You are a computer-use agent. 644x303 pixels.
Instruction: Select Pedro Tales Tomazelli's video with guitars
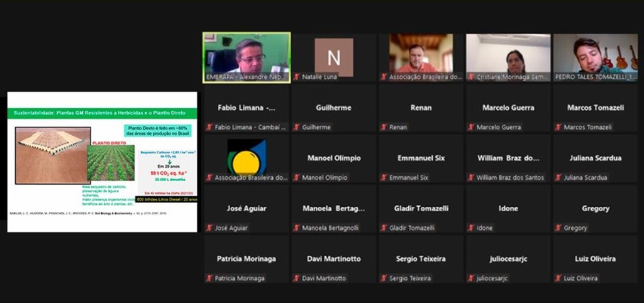(595, 57)
